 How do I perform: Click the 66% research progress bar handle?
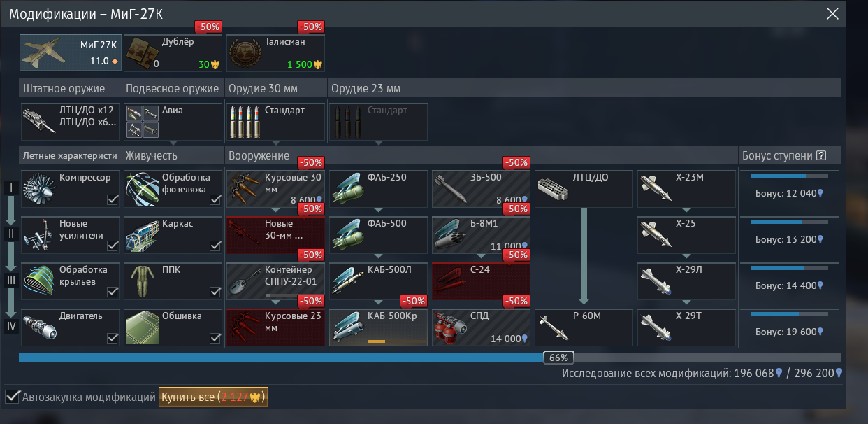pyautogui.click(x=558, y=358)
